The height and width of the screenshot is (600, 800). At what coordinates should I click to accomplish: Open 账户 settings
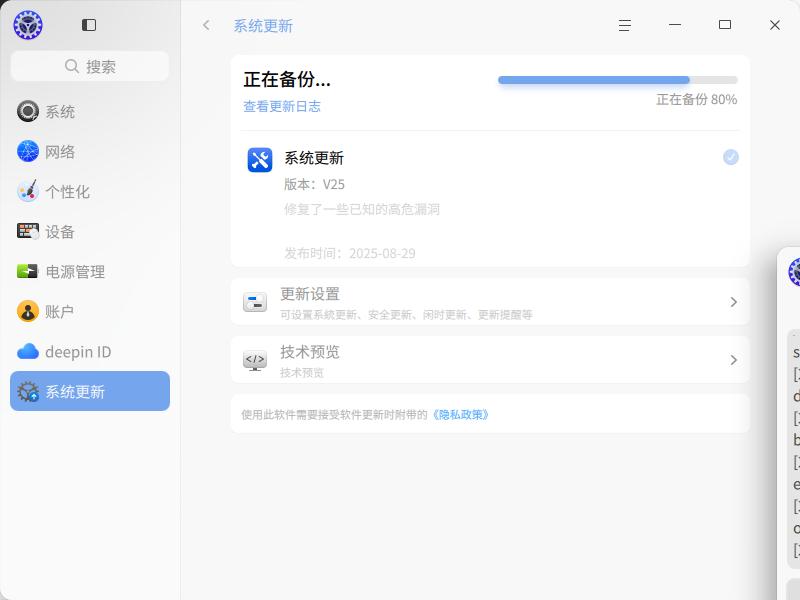click(90, 311)
